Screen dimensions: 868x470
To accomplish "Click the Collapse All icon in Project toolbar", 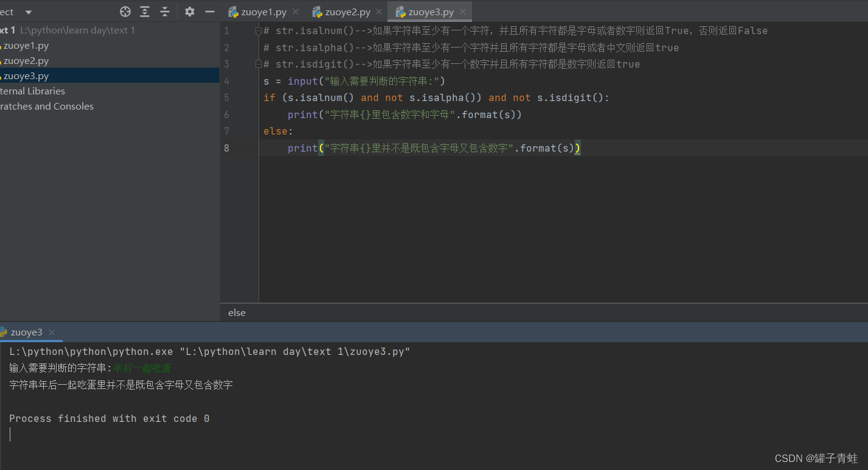I will tap(164, 12).
